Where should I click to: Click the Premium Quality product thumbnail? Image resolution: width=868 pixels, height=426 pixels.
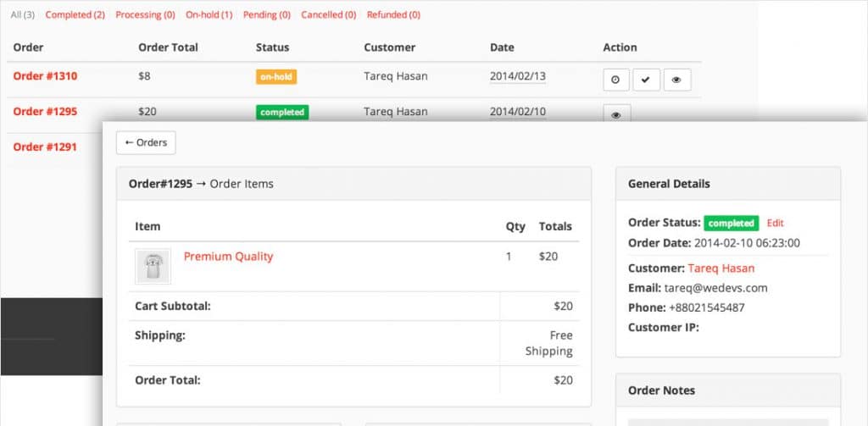[x=153, y=266]
